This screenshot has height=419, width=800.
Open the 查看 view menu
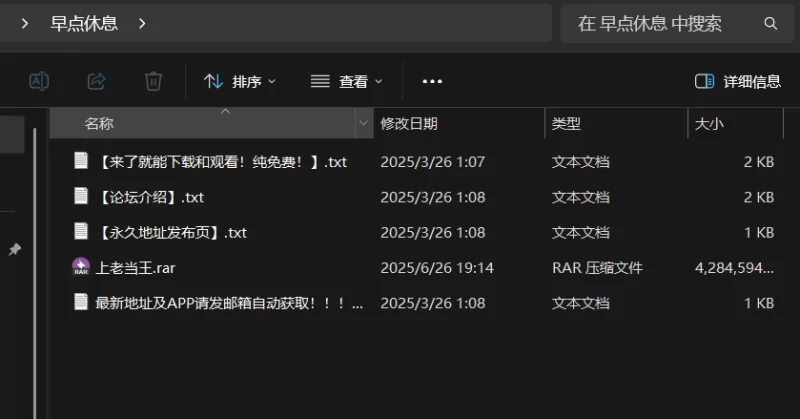346,81
